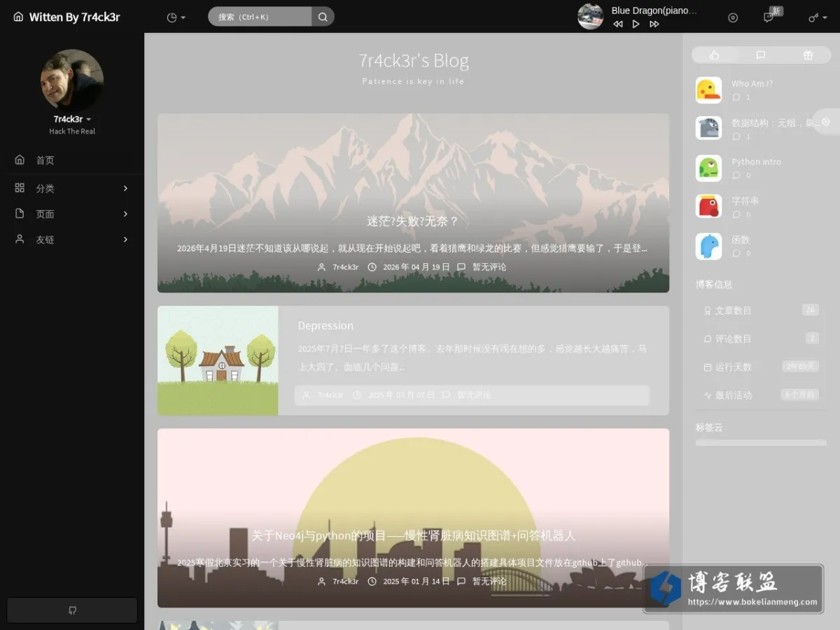The height and width of the screenshot is (630, 840).
Task: Click the yellow duck icon for Who Am I?
Action: tap(708, 90)
